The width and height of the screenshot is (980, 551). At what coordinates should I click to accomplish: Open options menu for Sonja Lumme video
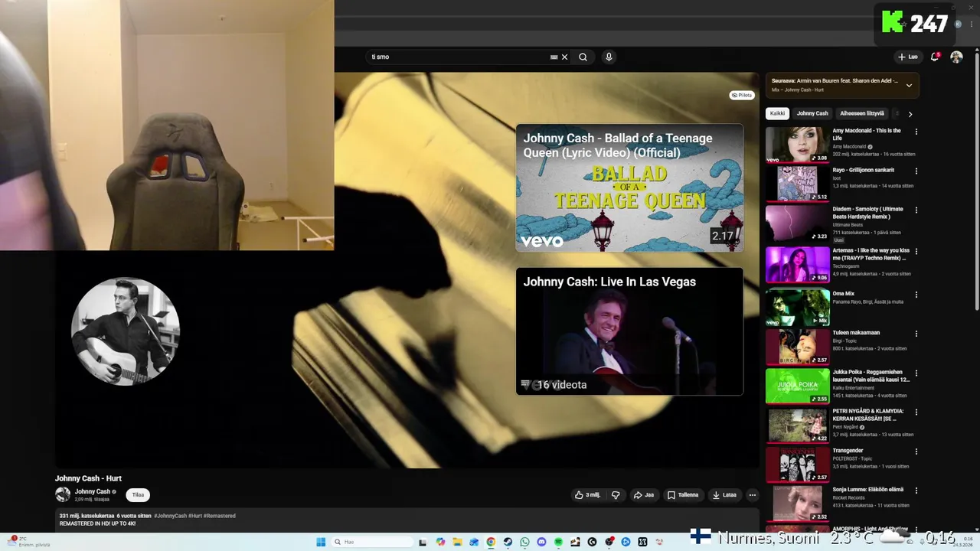click(916, 491)
